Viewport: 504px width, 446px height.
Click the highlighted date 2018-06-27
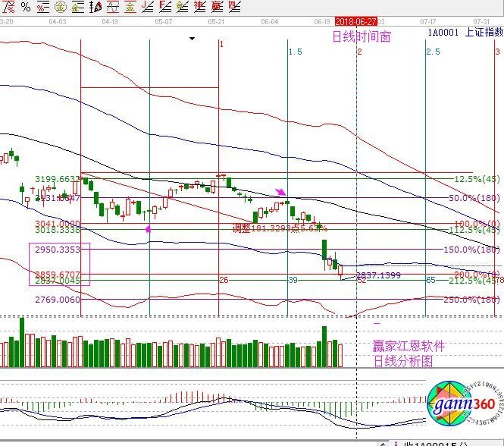tap(355, 22)
